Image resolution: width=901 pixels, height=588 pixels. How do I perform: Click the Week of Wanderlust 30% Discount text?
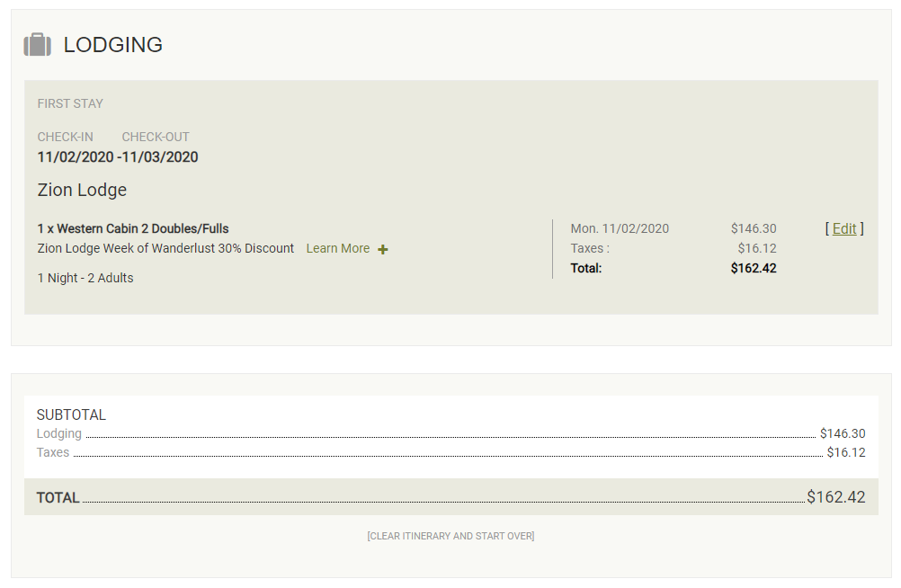[165, 248]
